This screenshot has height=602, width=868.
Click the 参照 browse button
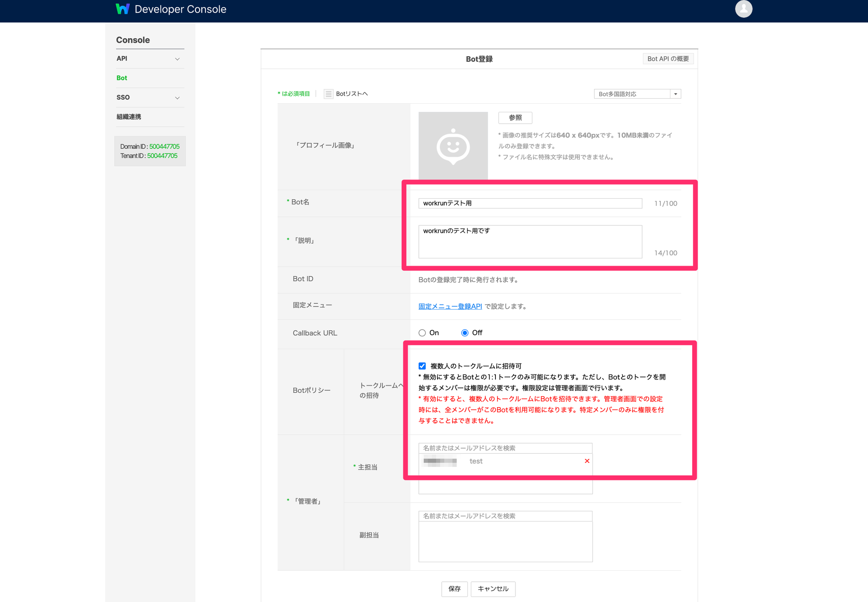tap(515, 118)
